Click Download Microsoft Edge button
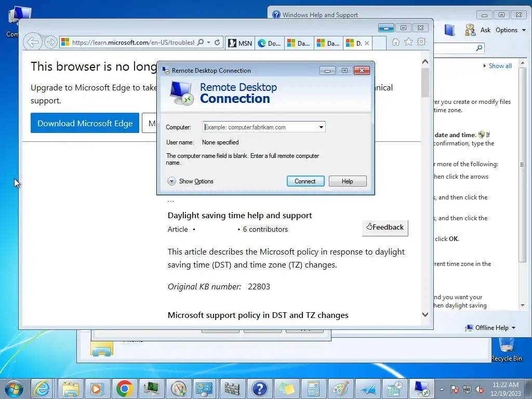This screenshot has width=532, height=399. [85, 123]
